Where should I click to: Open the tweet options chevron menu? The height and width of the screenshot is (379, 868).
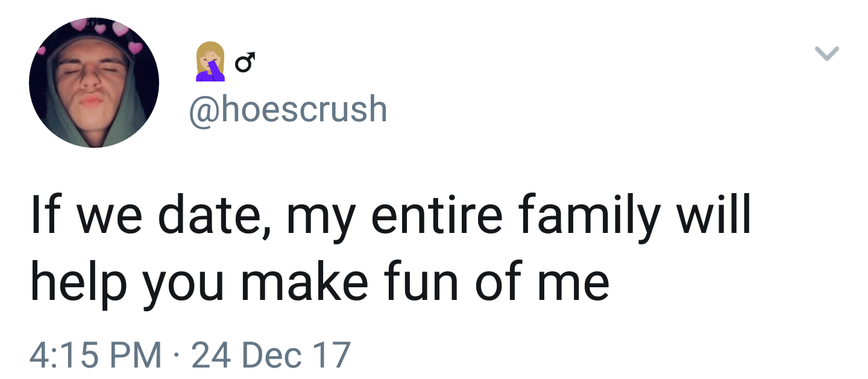826,54
